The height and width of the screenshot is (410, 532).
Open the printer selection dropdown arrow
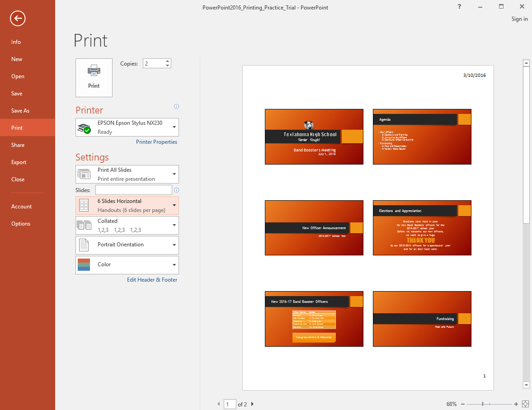click(x=174, y=127)
